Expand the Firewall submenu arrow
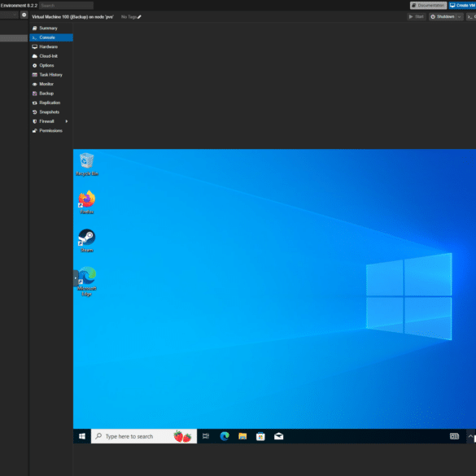Screen dimensions: 476x476 67,121
